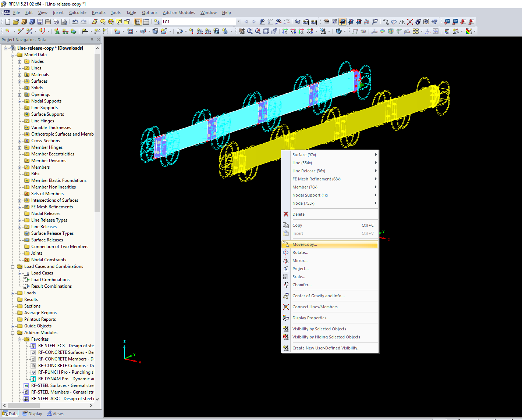Open the Calculate menu
The height and width of the screenshot is (420, 522).
tap(78, 12)
